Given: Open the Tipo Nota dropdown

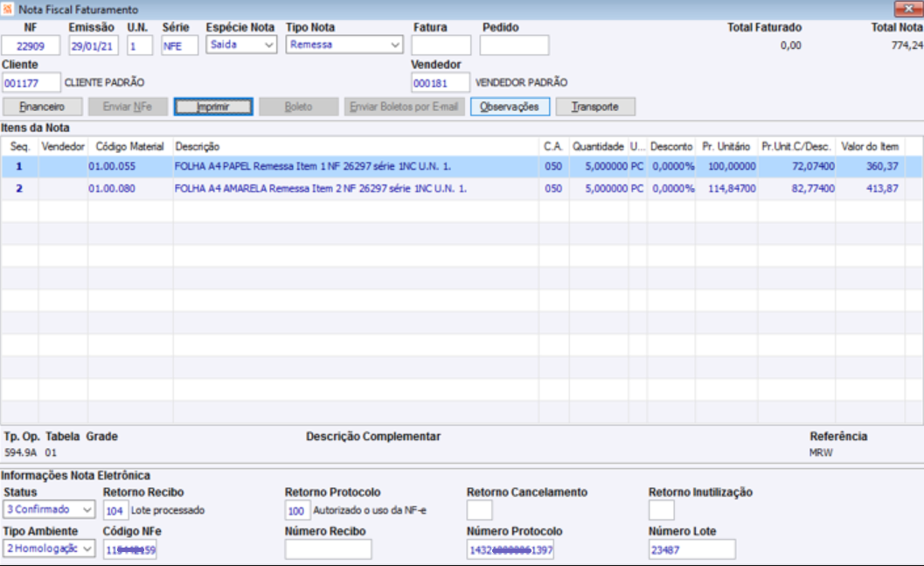Looking at the screenshot, I should click(395, 45).
